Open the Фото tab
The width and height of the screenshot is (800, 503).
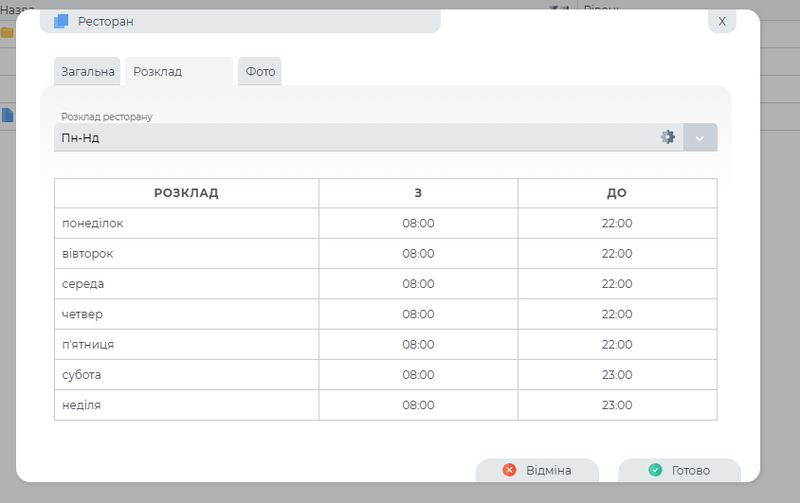pos(260,72)
